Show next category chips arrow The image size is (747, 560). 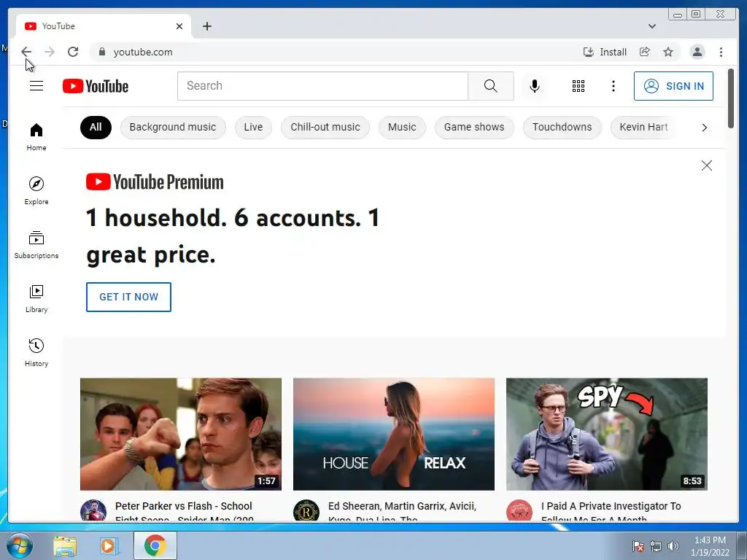click(x=704, y=127)
